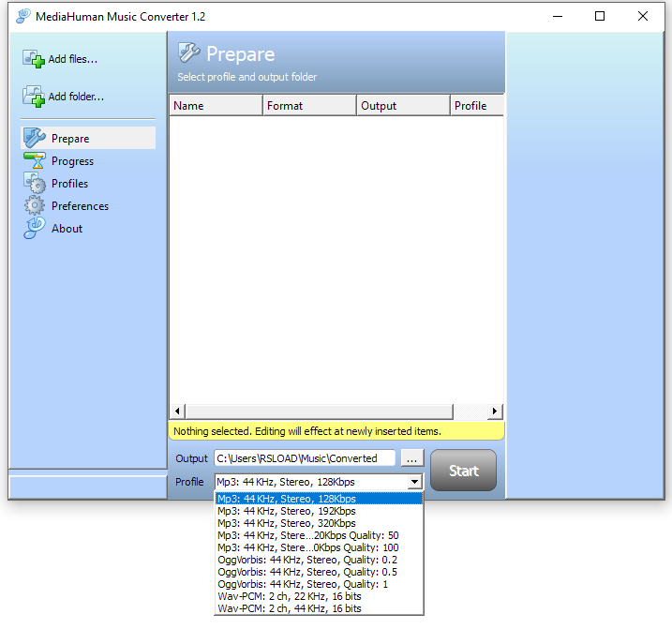Click the Format column header
The height and width of the screenshot is (629, 672).
coord(309,106)
